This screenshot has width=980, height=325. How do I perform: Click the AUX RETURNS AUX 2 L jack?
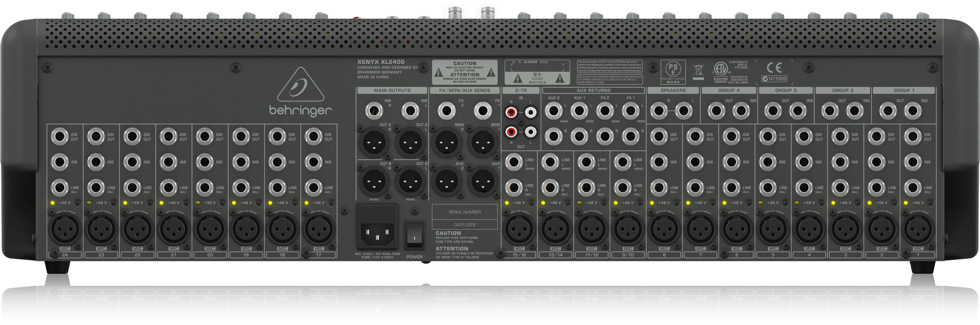(554, 111)
